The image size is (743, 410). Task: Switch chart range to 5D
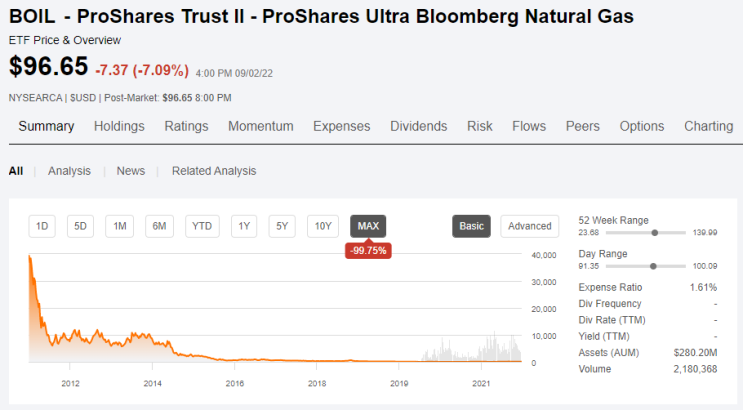(81, 226)
